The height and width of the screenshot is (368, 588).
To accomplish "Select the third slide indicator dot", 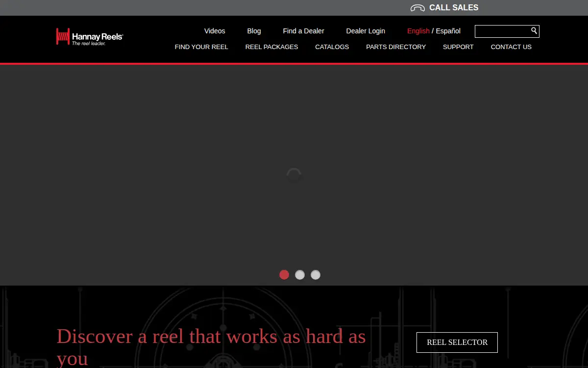I will click(x=316, y=275).
